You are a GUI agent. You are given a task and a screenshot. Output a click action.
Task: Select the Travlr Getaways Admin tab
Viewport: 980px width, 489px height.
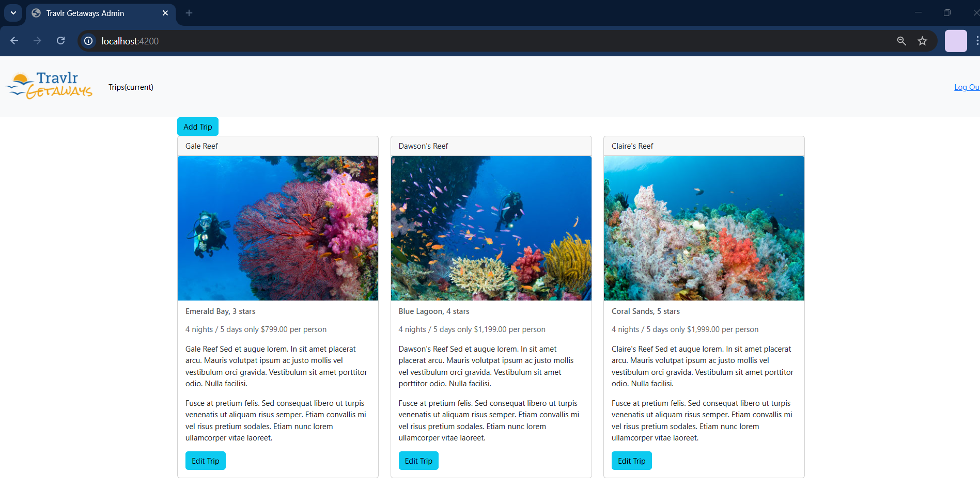85,13
